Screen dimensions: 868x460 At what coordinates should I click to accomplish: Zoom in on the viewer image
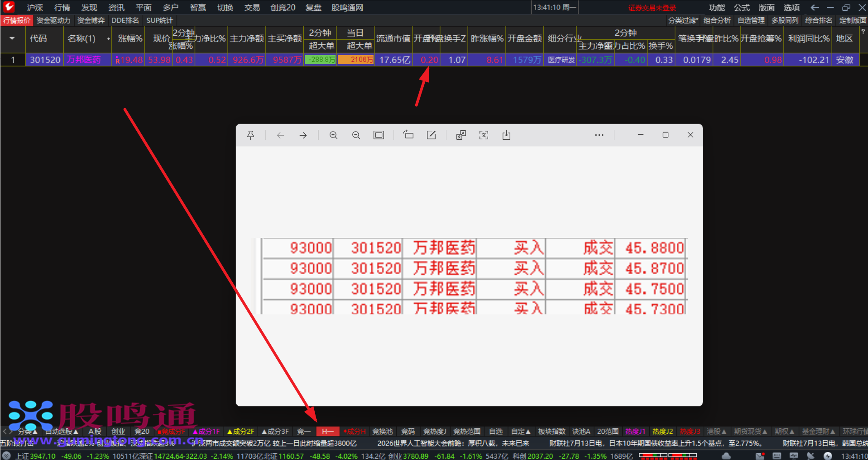coord(334,135)
